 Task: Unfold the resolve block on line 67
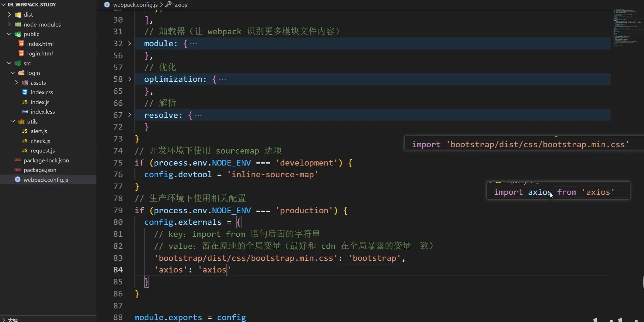[130, 115]
